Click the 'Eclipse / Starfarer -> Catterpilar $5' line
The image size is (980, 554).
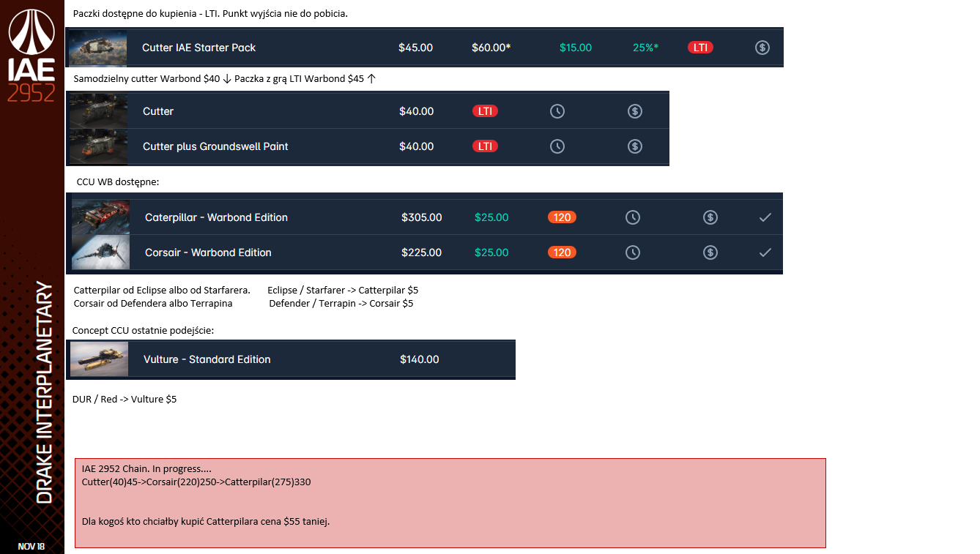(343, 291)
